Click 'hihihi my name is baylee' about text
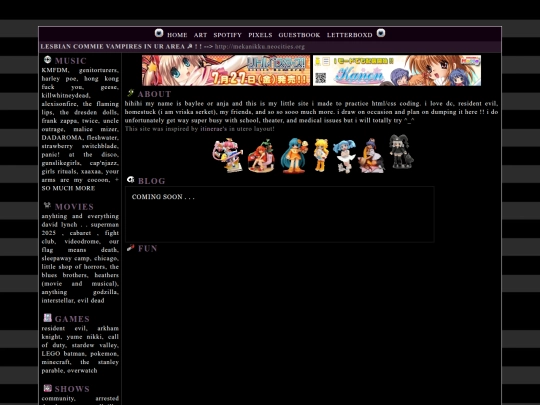The width and height of the screenshot is (540, 405). [x=169, y=104]
